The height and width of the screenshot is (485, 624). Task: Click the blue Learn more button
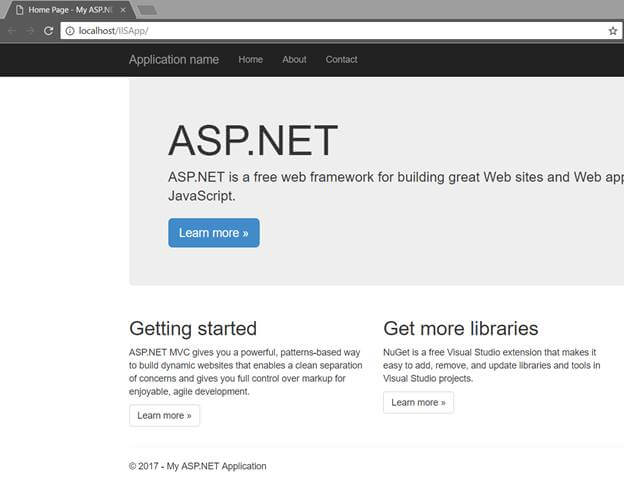click(x=214, y=233)
